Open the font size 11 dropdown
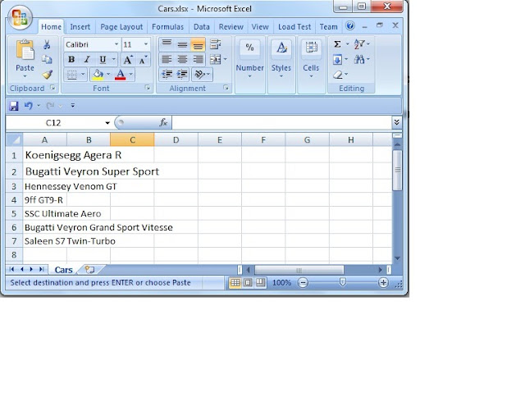 point(146,44)
